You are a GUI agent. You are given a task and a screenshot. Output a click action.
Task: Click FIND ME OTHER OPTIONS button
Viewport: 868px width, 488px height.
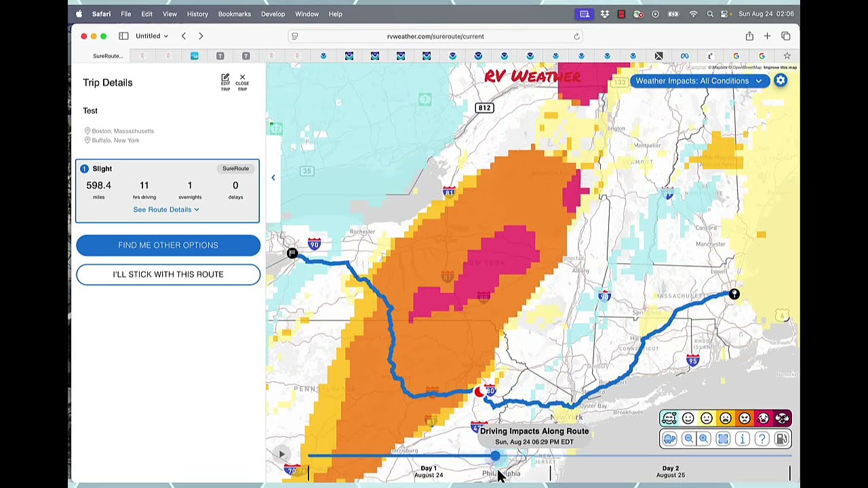pyautogui.click(x=168, y=245)
